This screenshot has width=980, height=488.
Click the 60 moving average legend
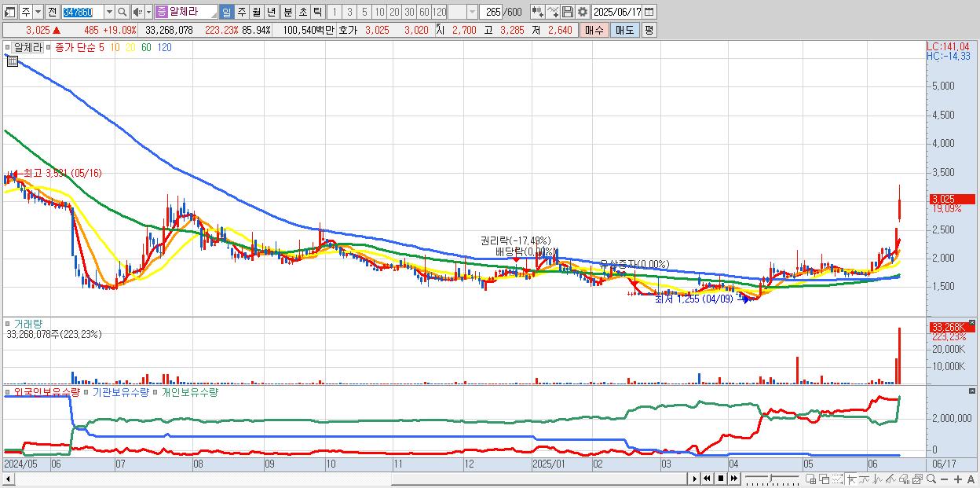pos(146,48)
